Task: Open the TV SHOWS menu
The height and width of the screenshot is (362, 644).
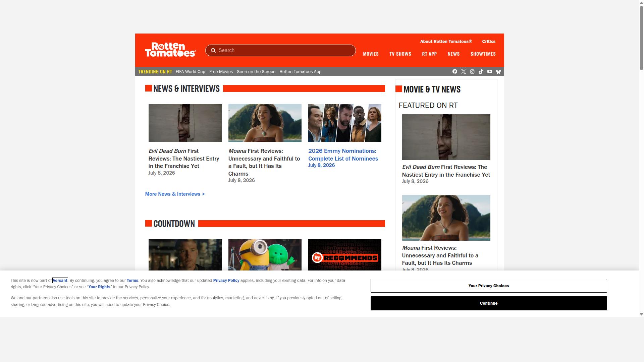Action: 400,54
